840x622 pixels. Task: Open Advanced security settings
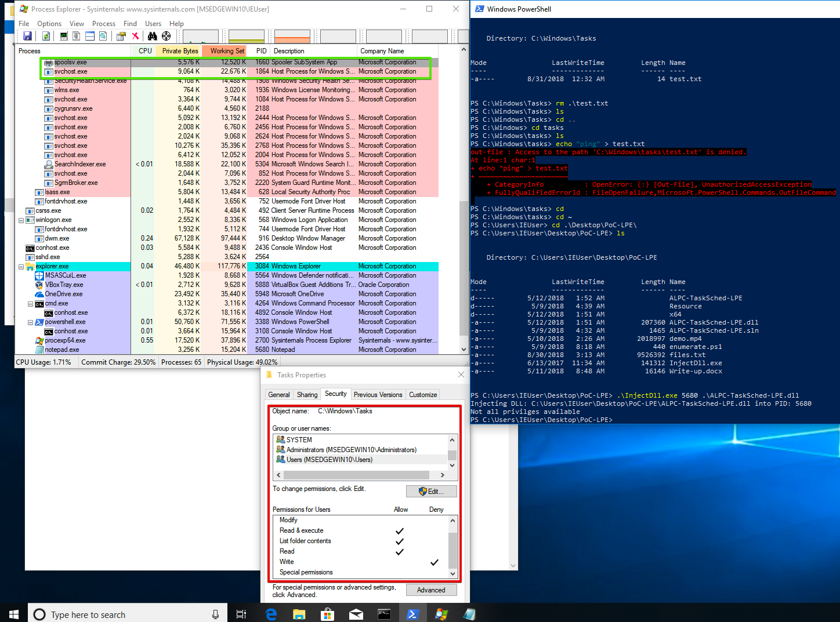coord(431,590)
